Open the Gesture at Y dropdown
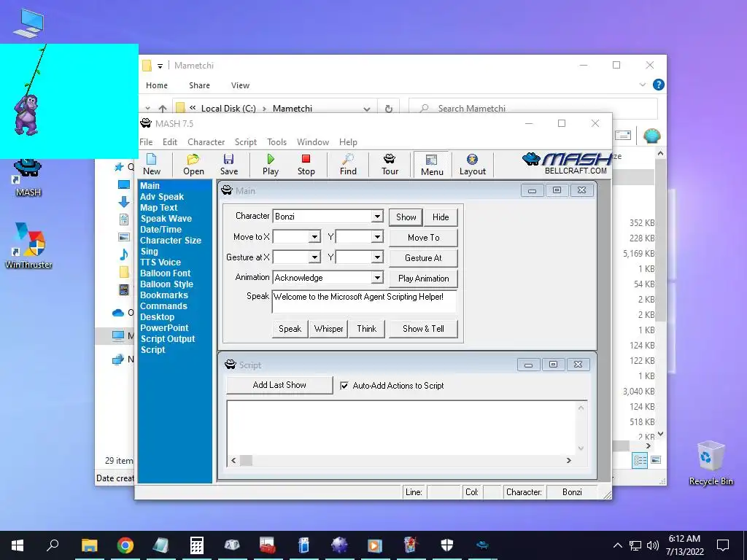 [377, 257]
